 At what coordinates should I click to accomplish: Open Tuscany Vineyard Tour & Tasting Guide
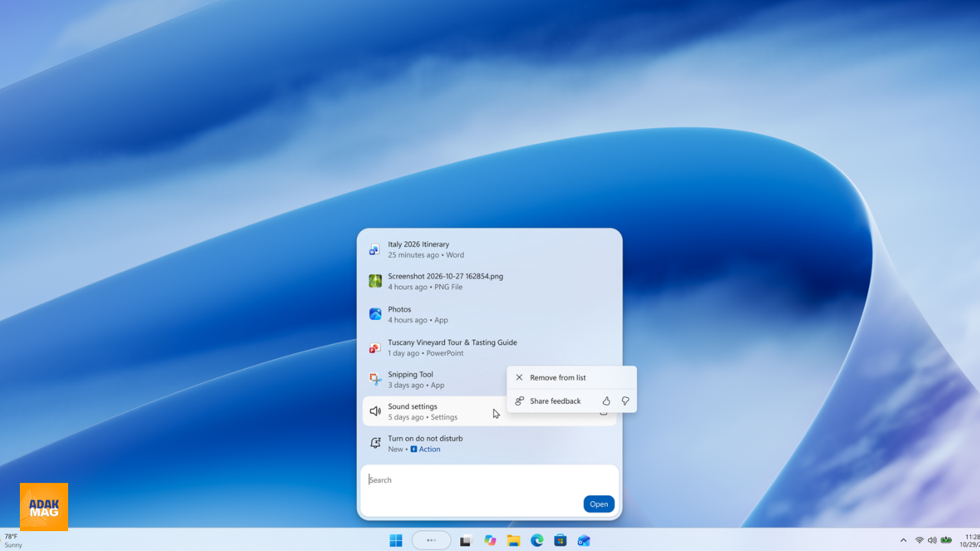click(x=489, y=347)
